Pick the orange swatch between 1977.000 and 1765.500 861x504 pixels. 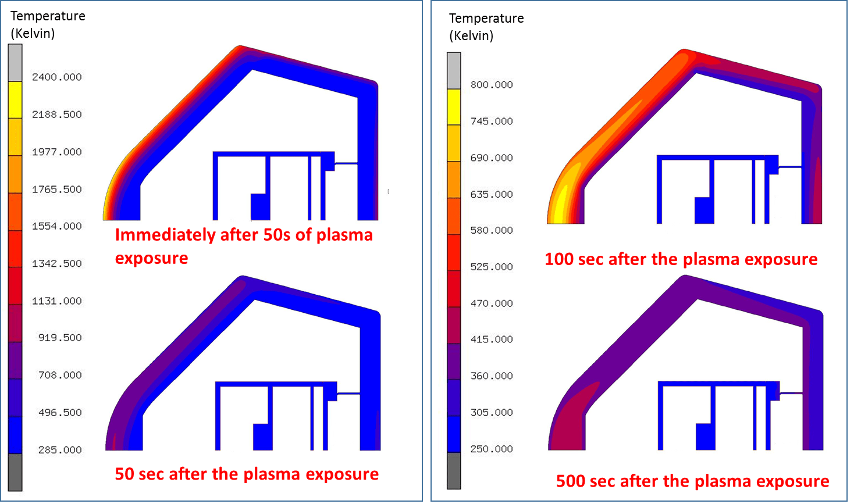click(15, 174)
